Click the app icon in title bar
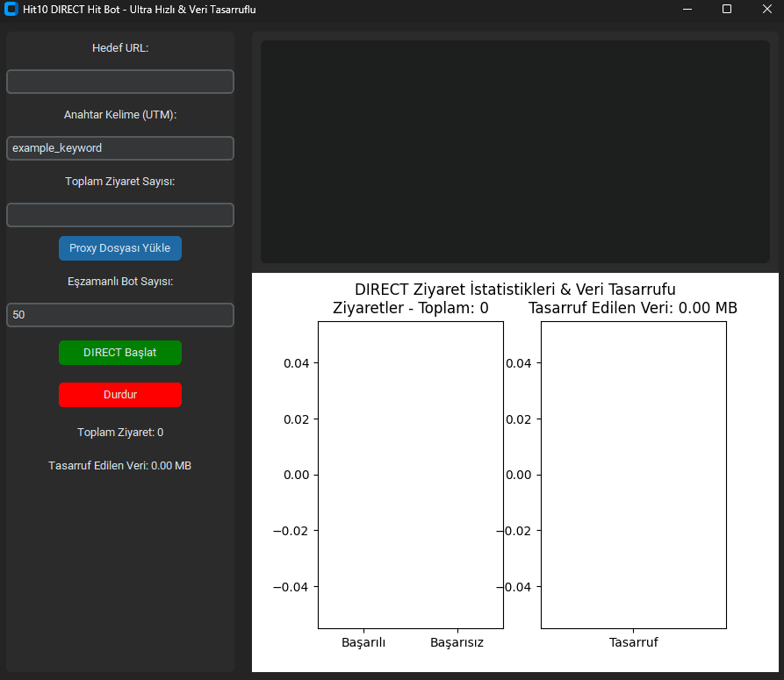The width and height of the screenshot is (784, 680). (x=11, y=9)
